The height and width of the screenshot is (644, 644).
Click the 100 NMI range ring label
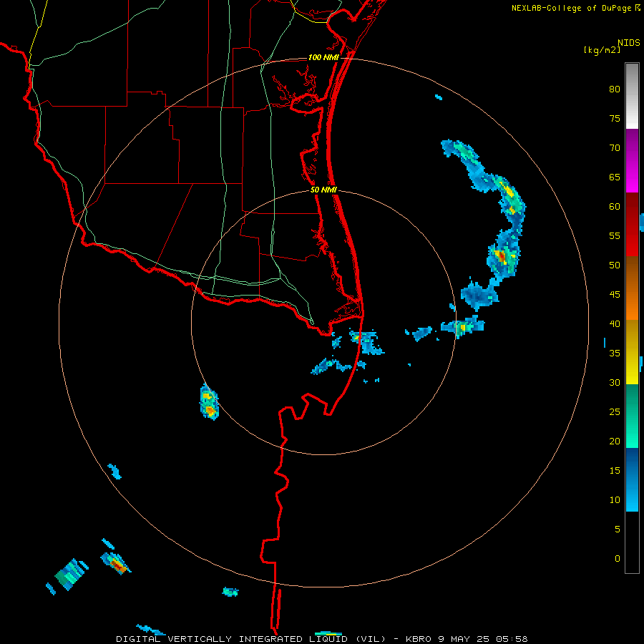323,57
